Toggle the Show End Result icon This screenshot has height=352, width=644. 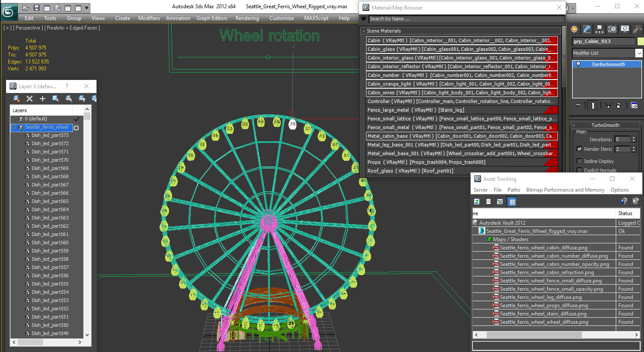point(593,105)
